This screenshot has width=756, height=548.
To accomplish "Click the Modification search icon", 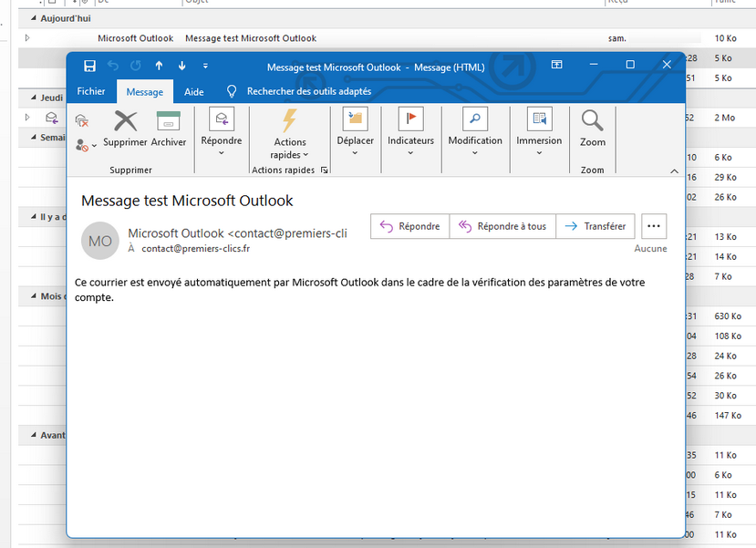I will (x=475, y=119).
